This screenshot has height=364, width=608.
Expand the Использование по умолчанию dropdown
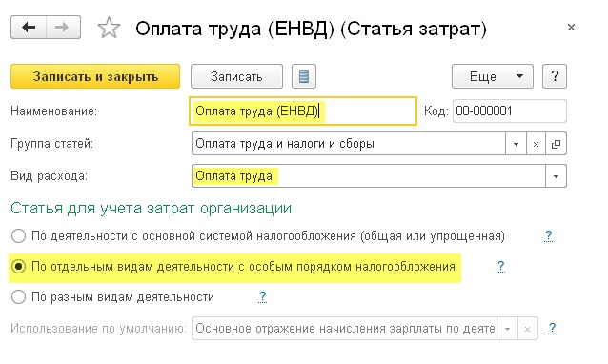coord(507,329)
